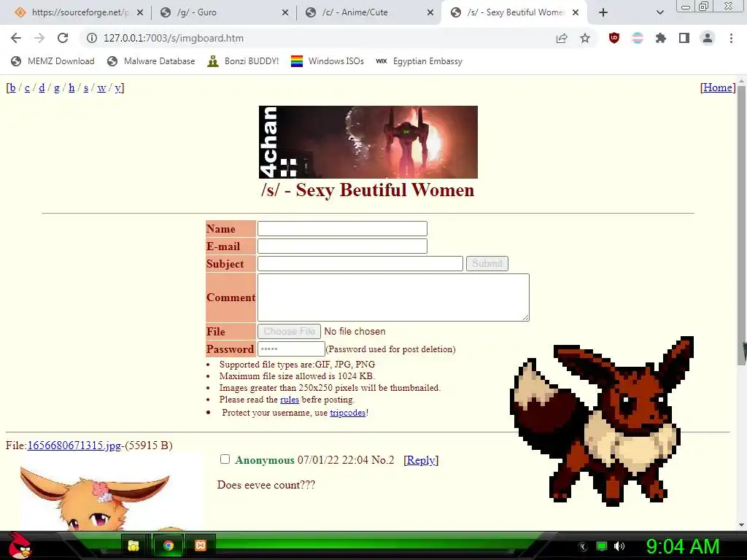Image resolution: width=747 pixels, height=560 pixels.
Task: Expand hidden tray icons arrow
Action: point(583,546)
